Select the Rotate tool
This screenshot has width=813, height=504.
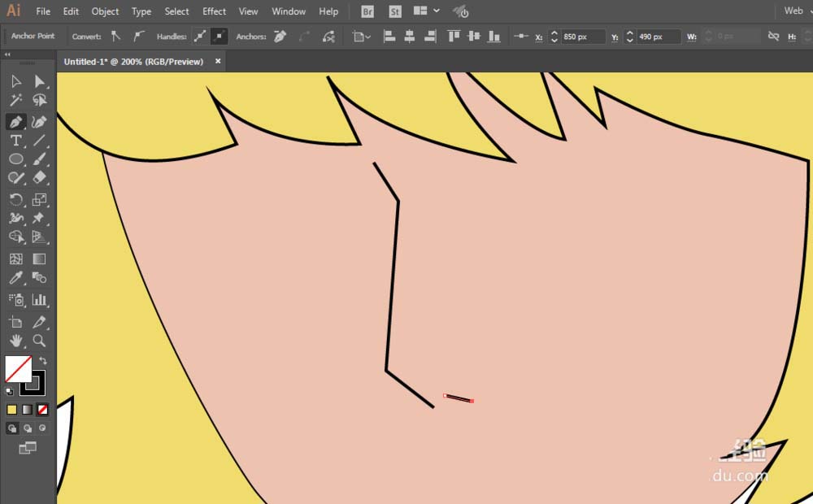16,200
